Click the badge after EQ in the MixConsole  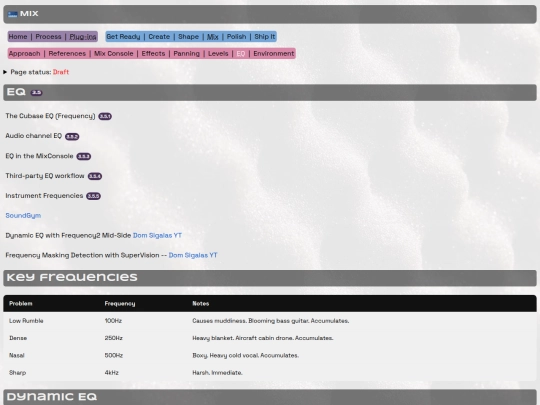coord(84,156)
